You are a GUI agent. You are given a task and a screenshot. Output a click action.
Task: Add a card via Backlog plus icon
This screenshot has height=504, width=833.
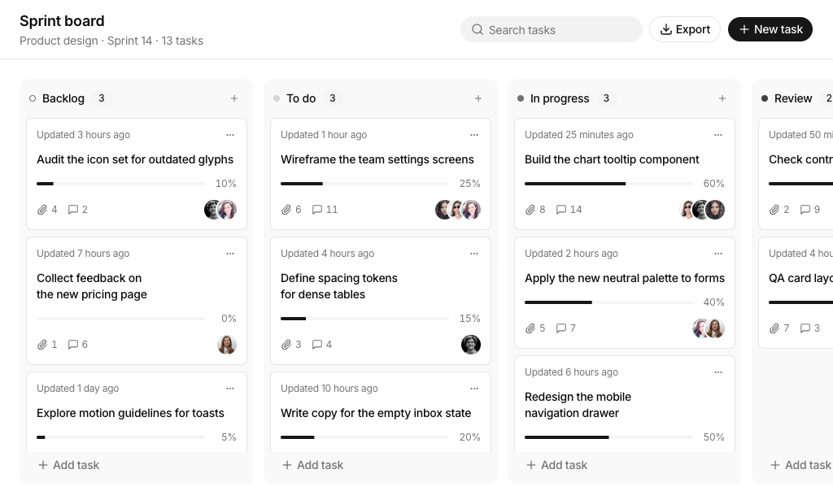234,99
